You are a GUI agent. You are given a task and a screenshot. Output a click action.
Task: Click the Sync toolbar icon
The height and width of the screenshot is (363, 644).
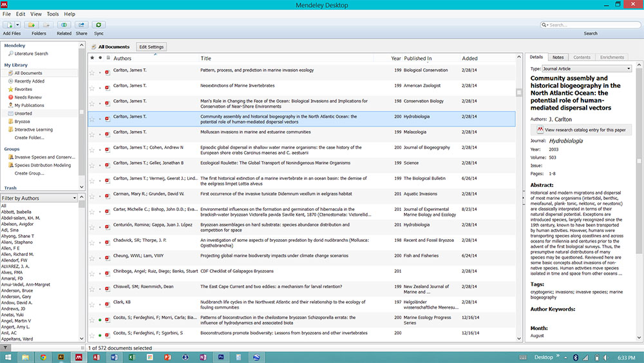click(x=99, y=25)
